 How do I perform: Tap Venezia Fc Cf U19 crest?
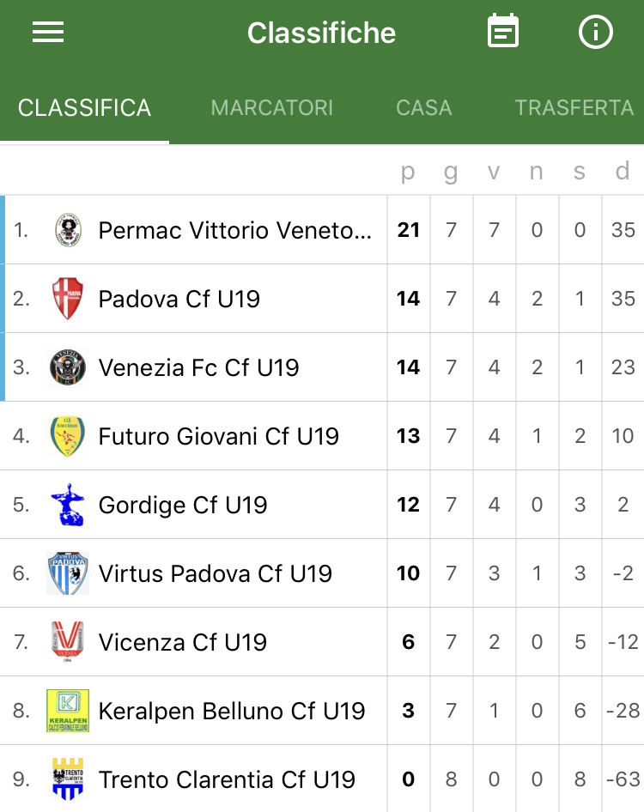67,367
